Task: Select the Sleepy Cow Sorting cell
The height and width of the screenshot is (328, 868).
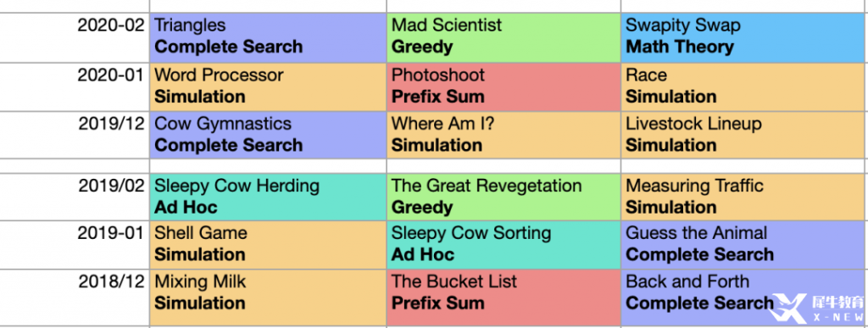Action: [x=504, y=245]
